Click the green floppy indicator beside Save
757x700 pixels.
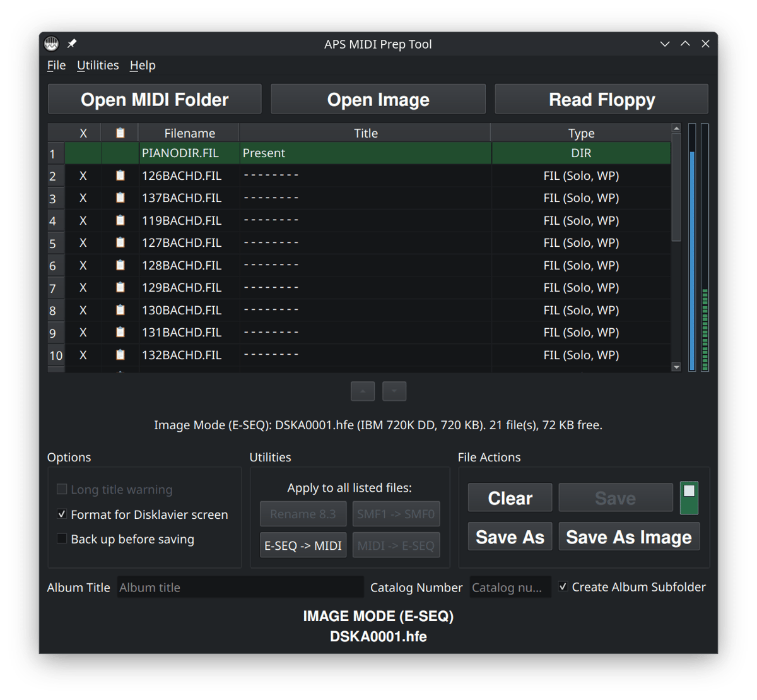click(689, 497)
